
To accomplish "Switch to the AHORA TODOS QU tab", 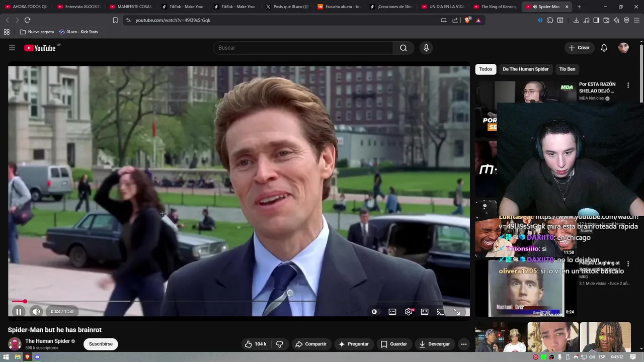I will pos(26,7).
